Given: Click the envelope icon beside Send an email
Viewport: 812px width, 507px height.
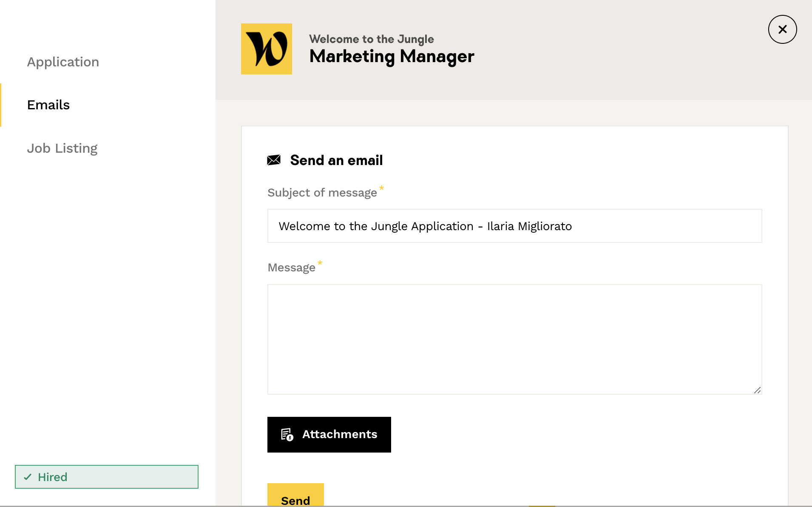Looking at the screenshot, I should pyautogui.click(x=274, y=160).
